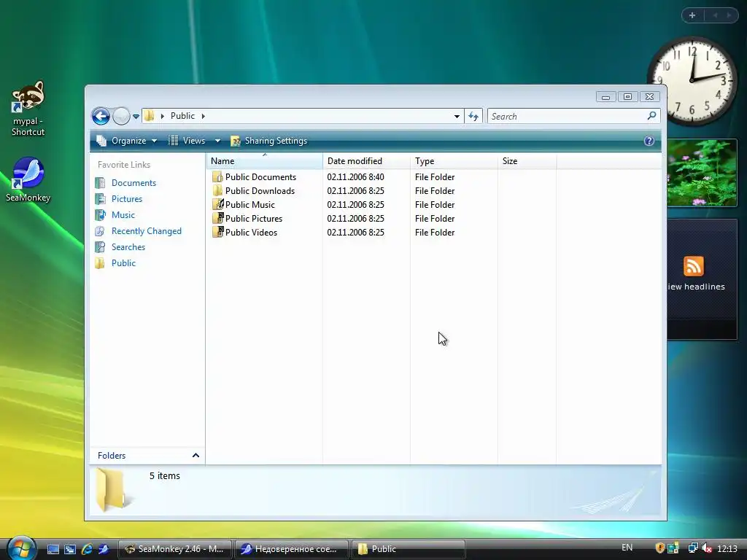Open Pictures in Favorite Links
The width and height of the screenshot is (747, 560).
pyautogui.click(x=127, y=199)
